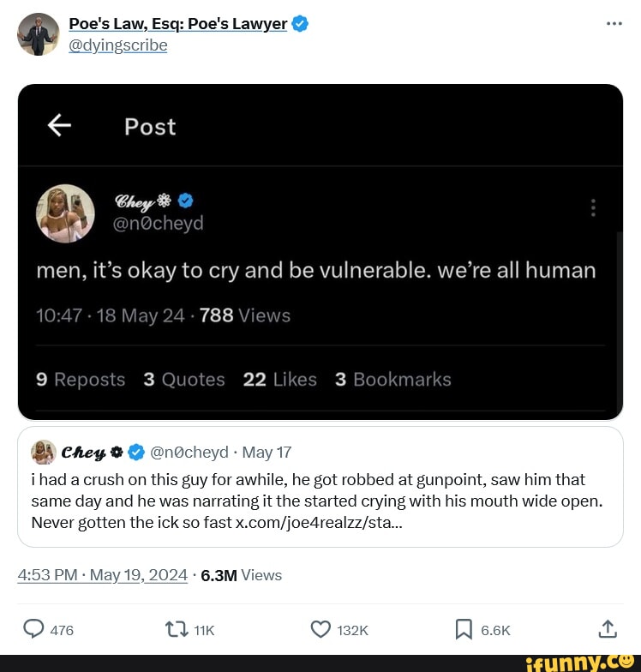Open the 4:53 PM May 19, 2024 timestamp
This screenshot has height=672, width=641.
point(102,575)
